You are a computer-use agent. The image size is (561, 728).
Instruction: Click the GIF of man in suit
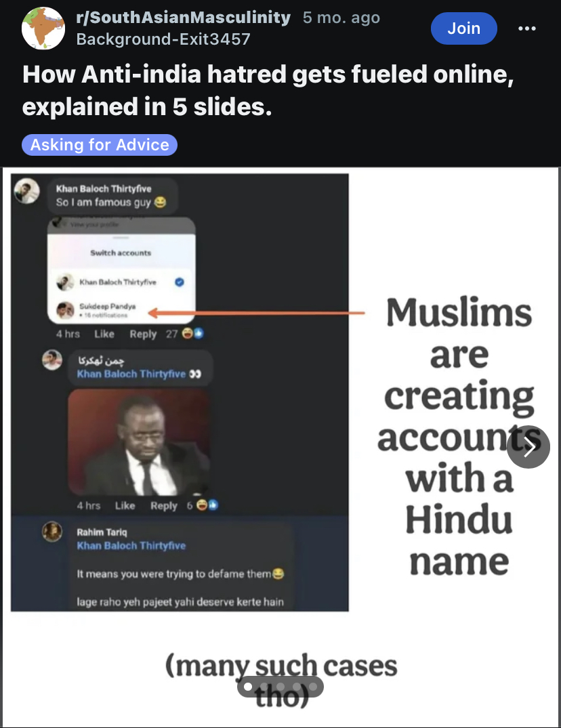point(138,442)
